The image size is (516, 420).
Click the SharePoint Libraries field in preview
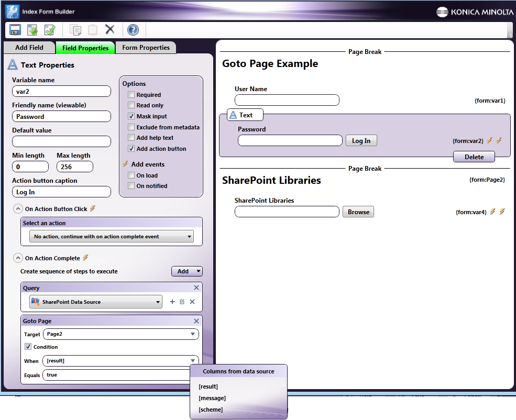pyautogui.click(x=287, y=212)
